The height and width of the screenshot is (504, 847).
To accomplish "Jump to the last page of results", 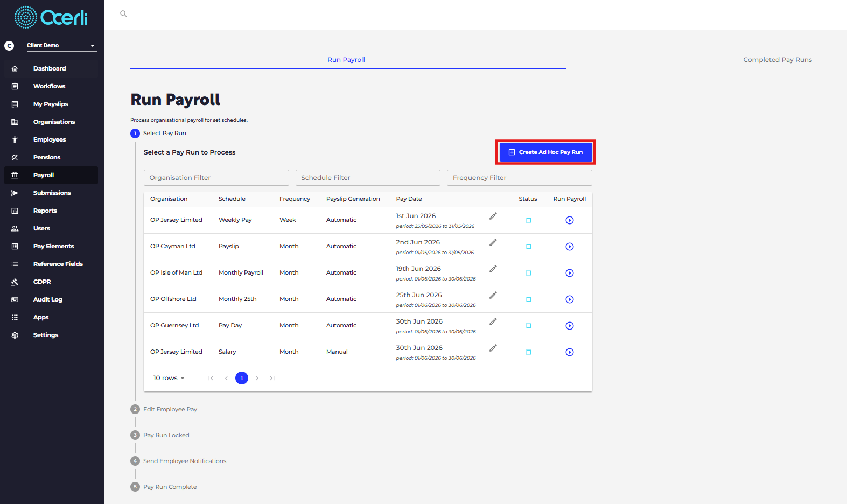I will (x=272, y=378).
